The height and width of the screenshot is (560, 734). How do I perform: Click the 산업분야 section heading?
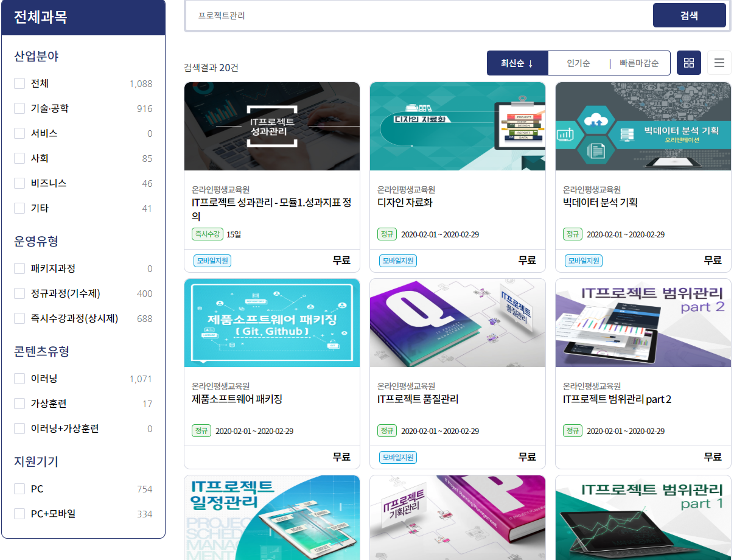click(37, 57)
